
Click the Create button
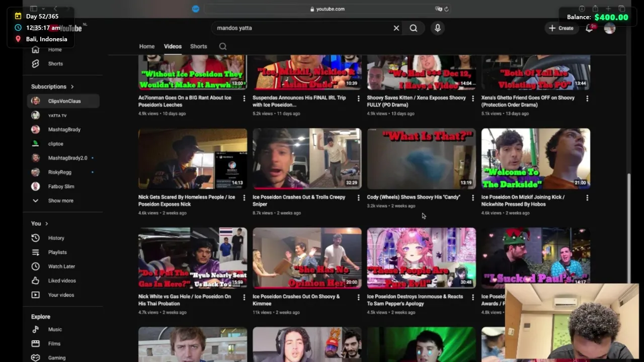(561, 28)
